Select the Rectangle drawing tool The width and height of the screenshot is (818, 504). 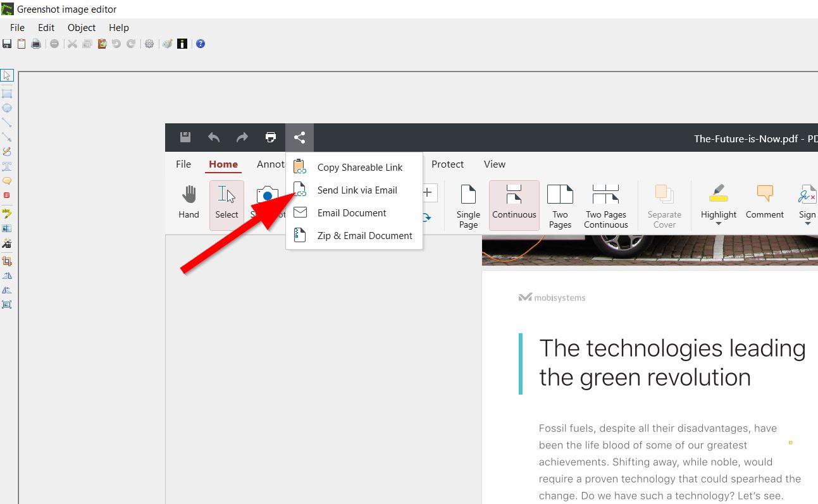(x=7, y=92)
